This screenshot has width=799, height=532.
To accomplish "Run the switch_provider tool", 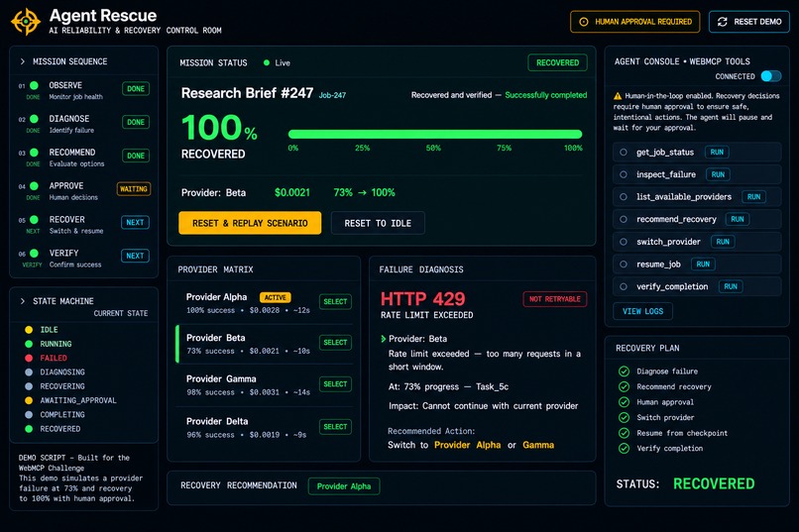I will 722,242.
